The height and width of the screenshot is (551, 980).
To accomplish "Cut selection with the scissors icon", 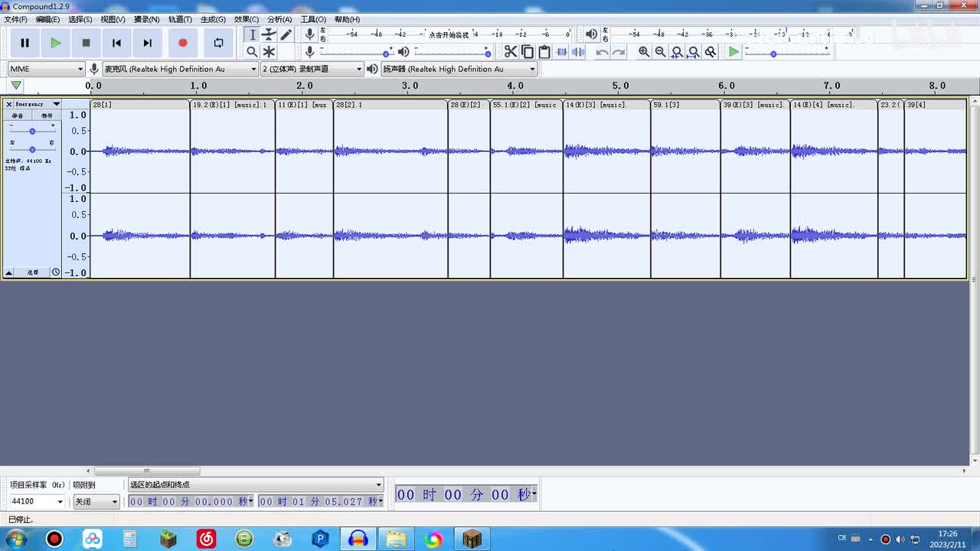I will click(x=511, y=51).
